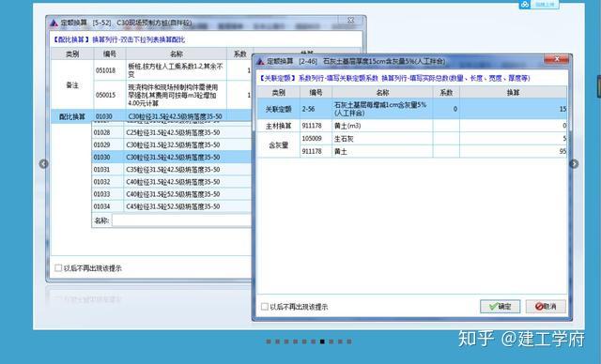
Task: Check 以后不再出现该提示 in the front dialog
Action: 265,307
